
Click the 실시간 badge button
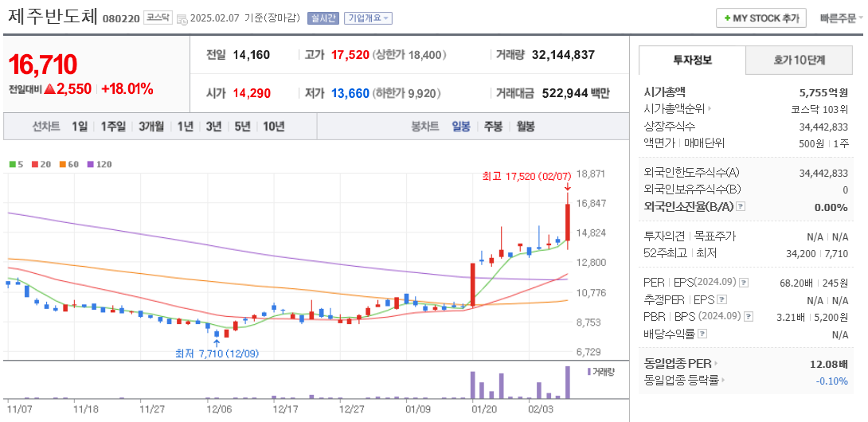click(323, 18)
